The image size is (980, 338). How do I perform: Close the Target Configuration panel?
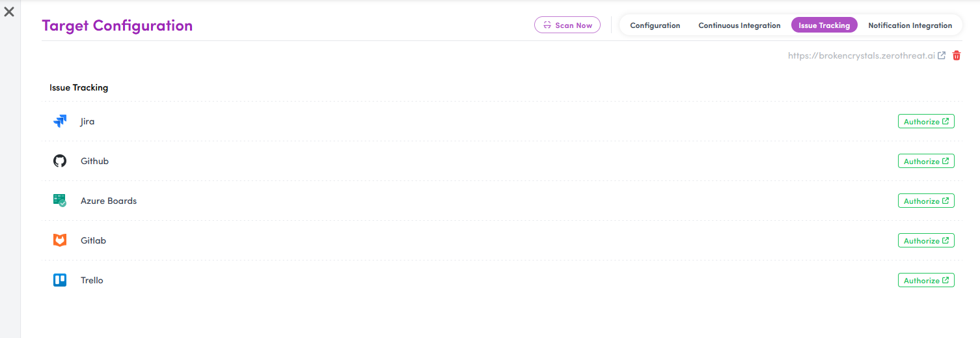9,12
